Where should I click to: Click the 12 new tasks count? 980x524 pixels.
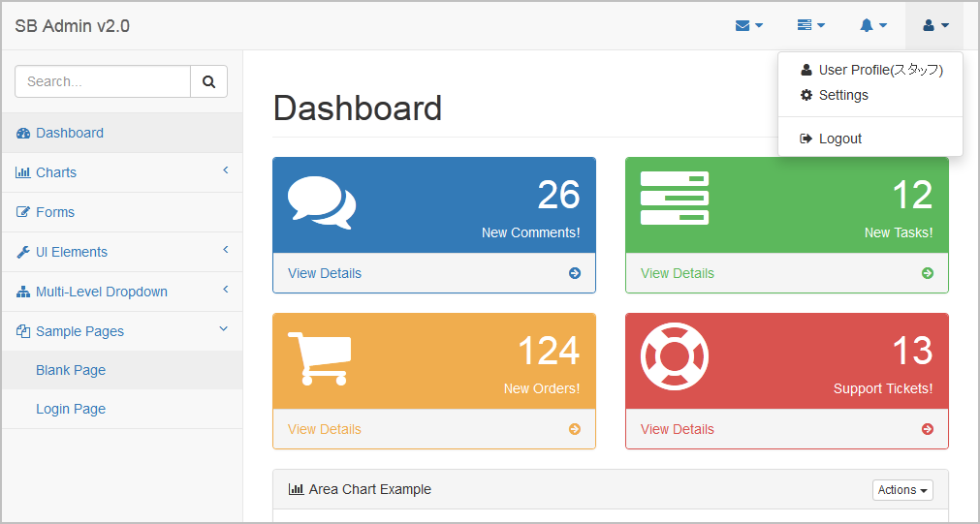tap(912, 195)
